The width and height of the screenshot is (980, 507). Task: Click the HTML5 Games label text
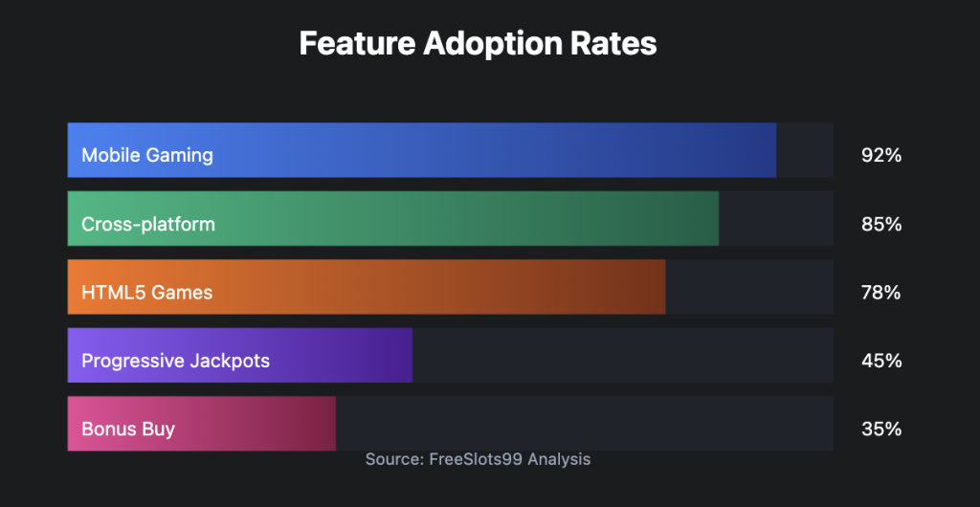click(146, 292)
